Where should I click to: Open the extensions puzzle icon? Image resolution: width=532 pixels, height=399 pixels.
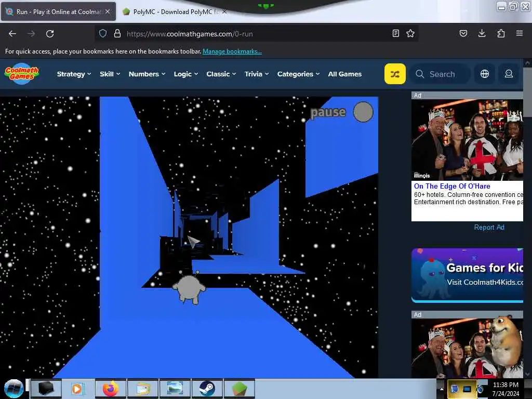click(x=501, y=33)
